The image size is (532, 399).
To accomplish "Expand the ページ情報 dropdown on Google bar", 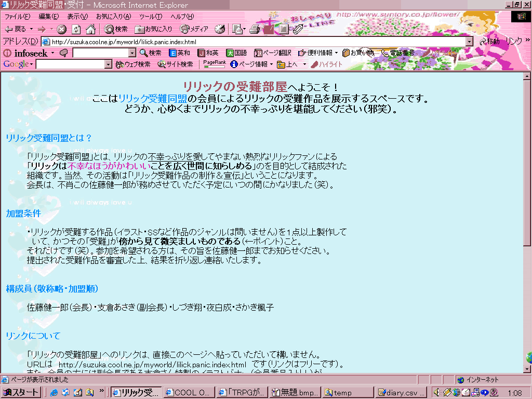I will click(x=271, y=64).
